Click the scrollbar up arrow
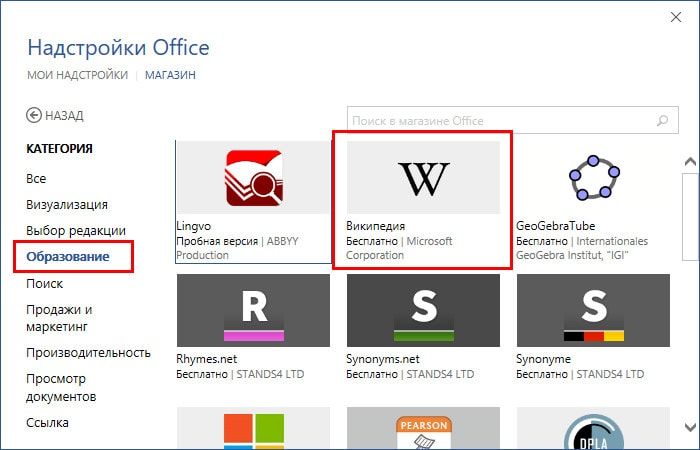Screen dimensions: 700x450 689,161
